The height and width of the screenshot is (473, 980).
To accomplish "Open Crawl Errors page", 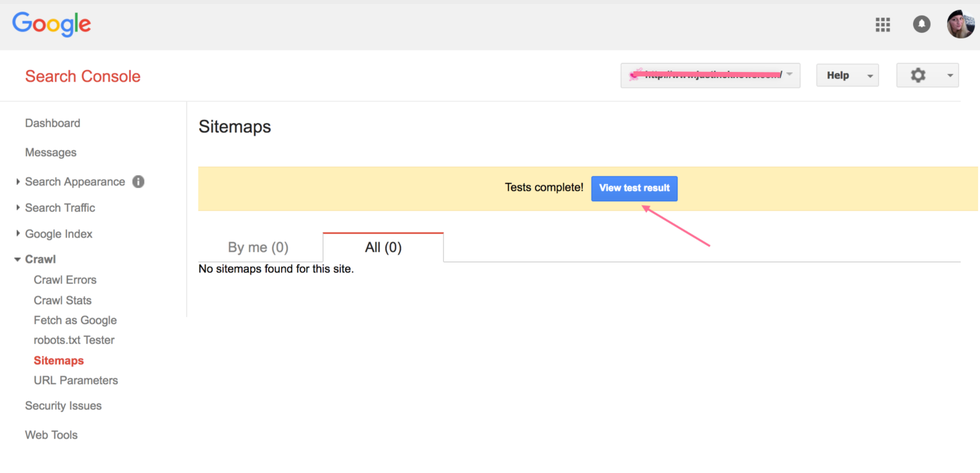I will coord(65,280).
